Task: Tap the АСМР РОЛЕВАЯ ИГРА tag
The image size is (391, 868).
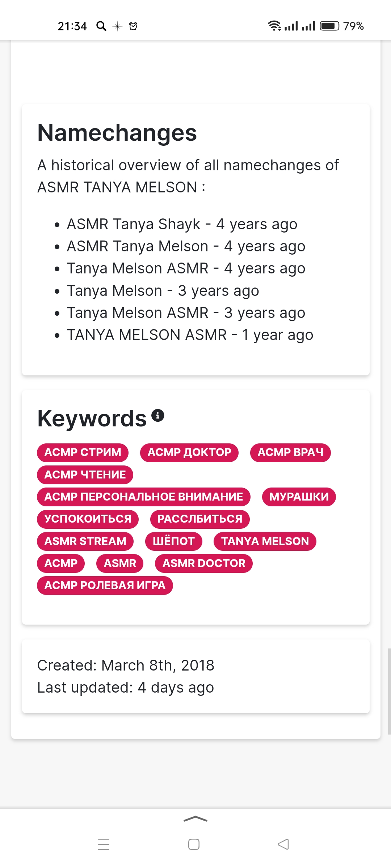Action: [105, 586]
